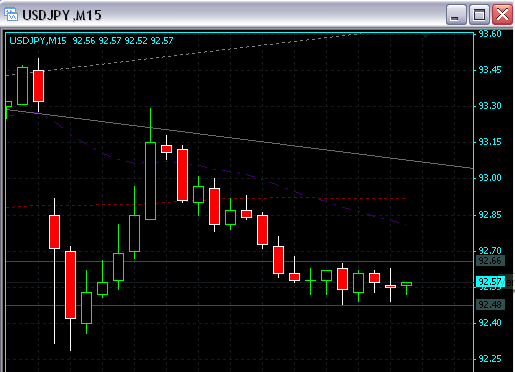This screenshot has width=515, height=372.
Task: Close the USDJPY,M15 chart window
Action: [502, 14]
